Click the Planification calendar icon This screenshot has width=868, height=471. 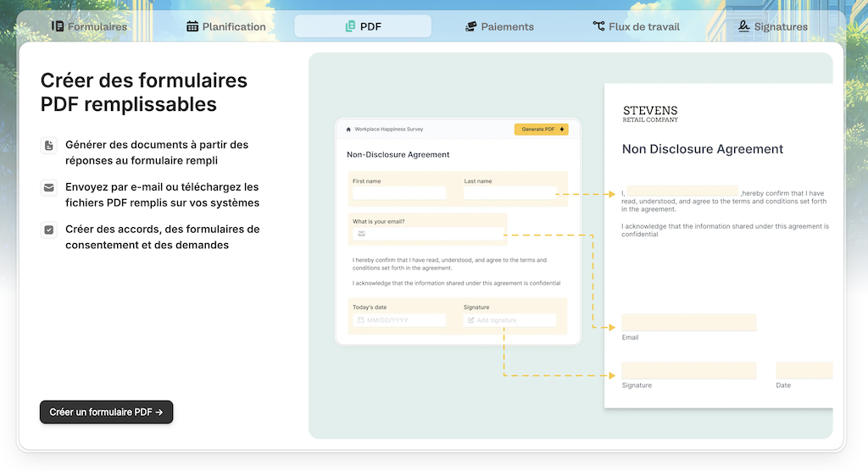pyautogui.click(x=192, y=26)
